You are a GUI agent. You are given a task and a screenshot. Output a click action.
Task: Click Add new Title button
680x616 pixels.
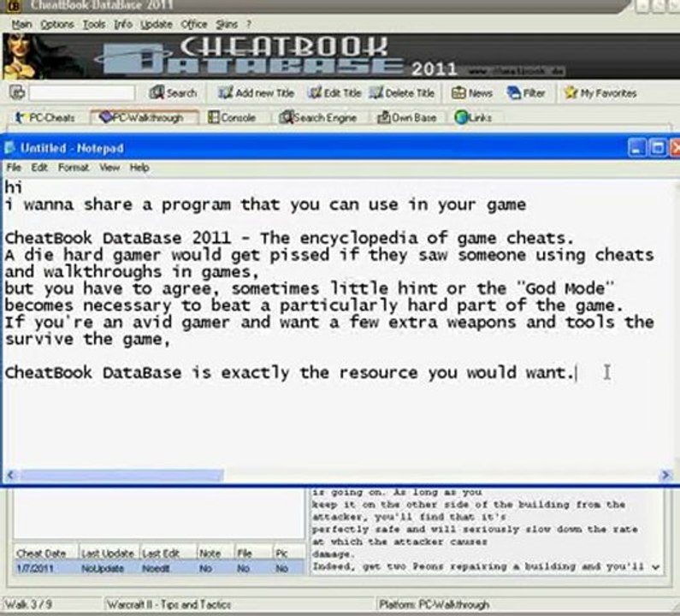tap(256, 92)
